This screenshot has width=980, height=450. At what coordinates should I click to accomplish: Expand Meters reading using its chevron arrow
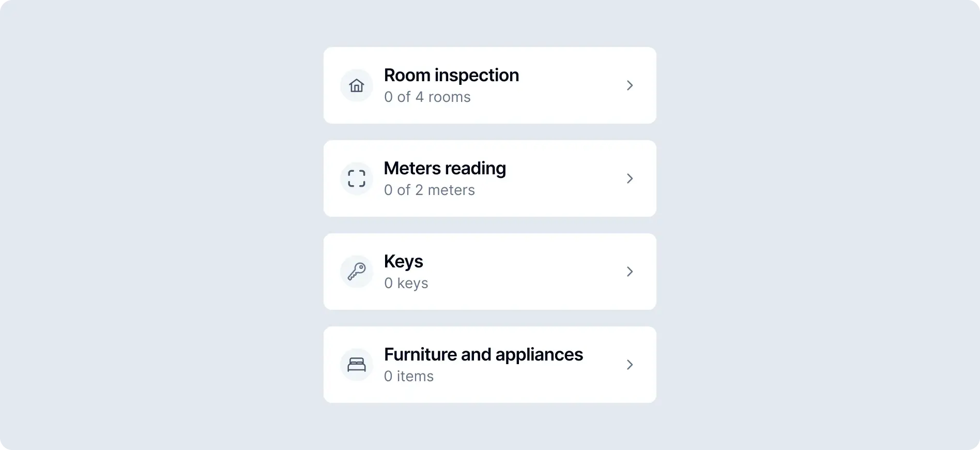tap(630, 178)
